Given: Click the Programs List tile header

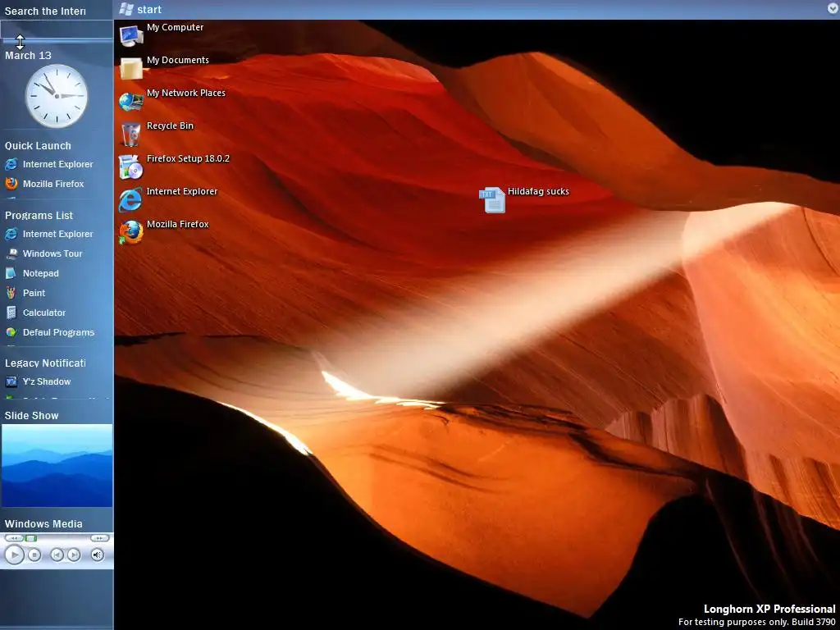Looking at the screenshot, I should (39, 216).
